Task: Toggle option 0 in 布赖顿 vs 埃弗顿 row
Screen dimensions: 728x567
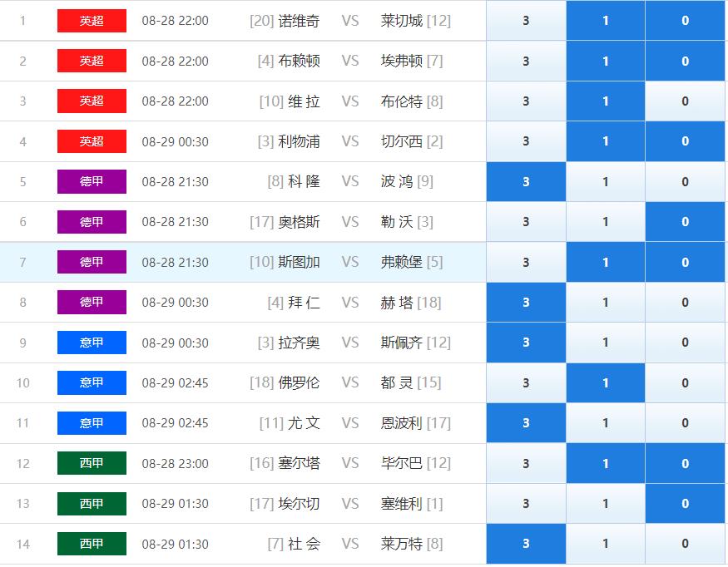Action: click(685, 61)
